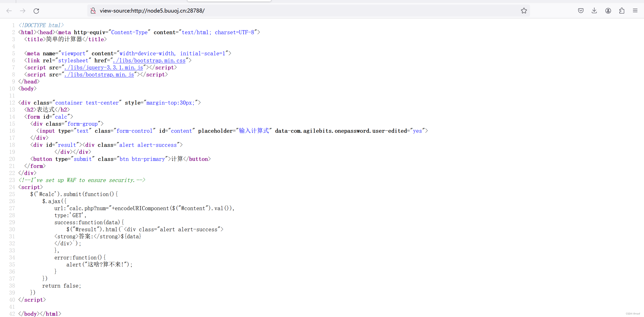
Task: Navigate forward with the forward arrow
Action: click(x=22, y=11)
